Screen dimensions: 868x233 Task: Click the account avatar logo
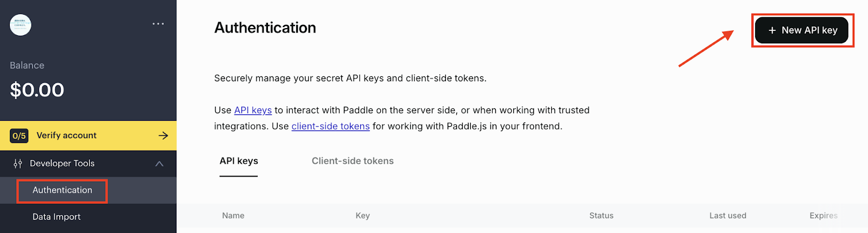(21, 25)
